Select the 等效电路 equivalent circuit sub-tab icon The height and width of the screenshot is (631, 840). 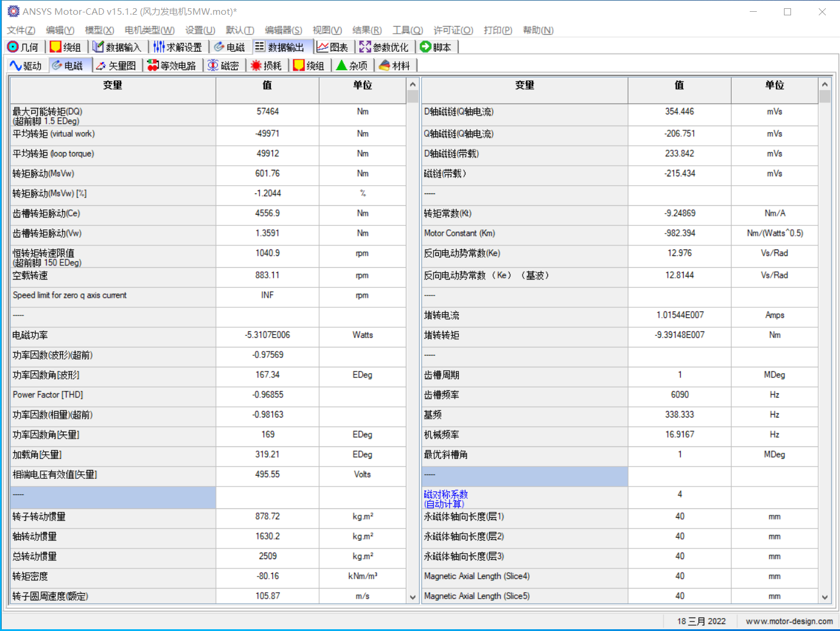153,65
